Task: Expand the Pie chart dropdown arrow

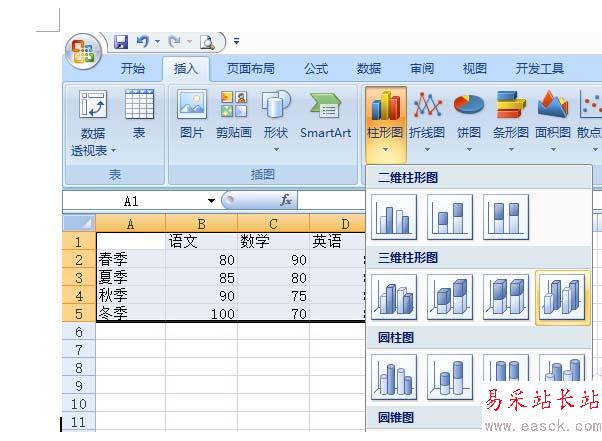Action: point(469,149)
